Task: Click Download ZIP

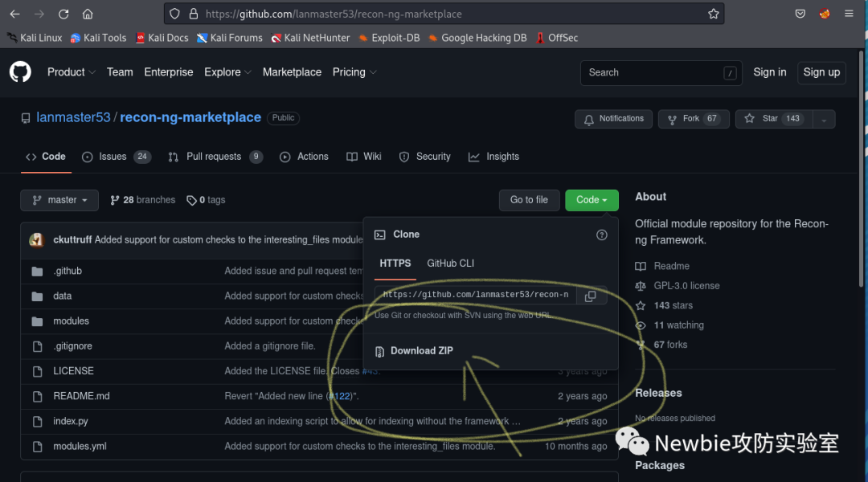Action: coord(414,351)
